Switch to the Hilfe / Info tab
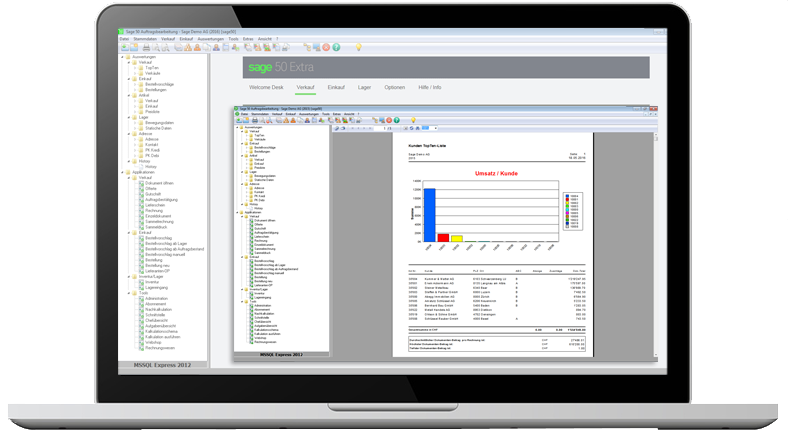This screenshot has width=788, height=433. pos(430,87)
